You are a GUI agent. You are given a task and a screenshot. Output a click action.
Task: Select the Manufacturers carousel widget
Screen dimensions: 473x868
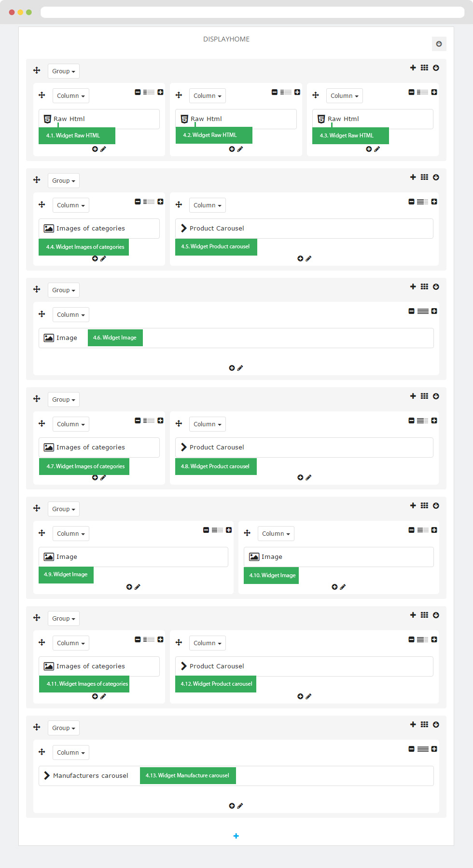[x=91, y=775]
